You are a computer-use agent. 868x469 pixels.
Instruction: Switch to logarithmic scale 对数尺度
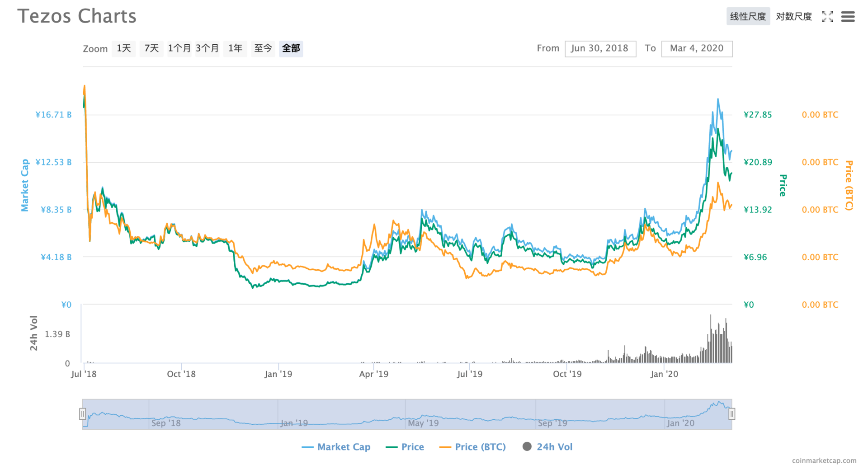(794, 17)
